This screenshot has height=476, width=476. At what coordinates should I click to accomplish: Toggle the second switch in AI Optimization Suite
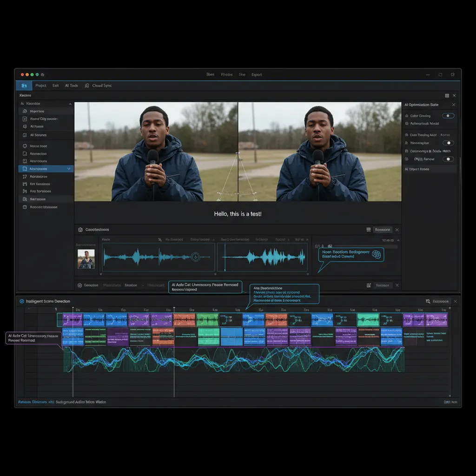448,143
